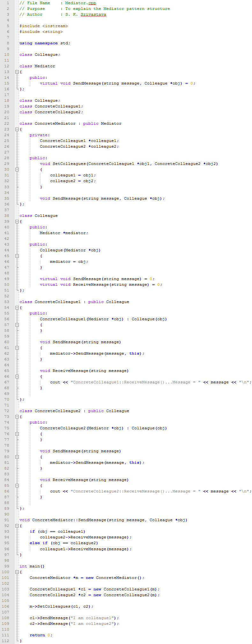Collapse the ConcreteMediator class fold at line 23
The height and width of the screenshot is (644, 252).
click(17, 130)
